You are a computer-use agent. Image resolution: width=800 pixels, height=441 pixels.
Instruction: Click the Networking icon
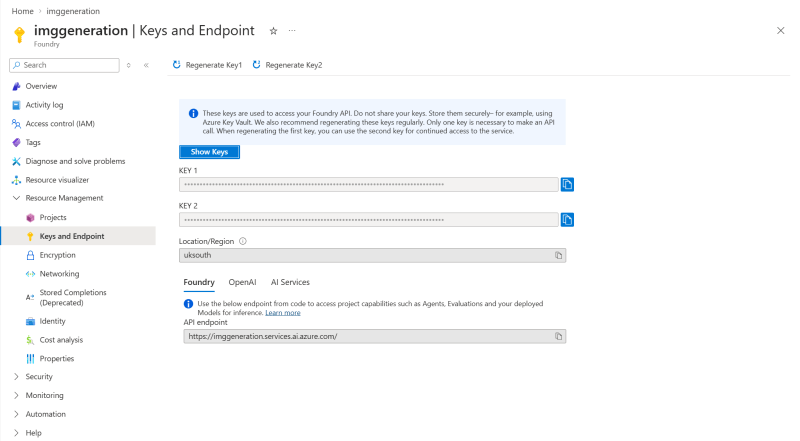(30, 274)
